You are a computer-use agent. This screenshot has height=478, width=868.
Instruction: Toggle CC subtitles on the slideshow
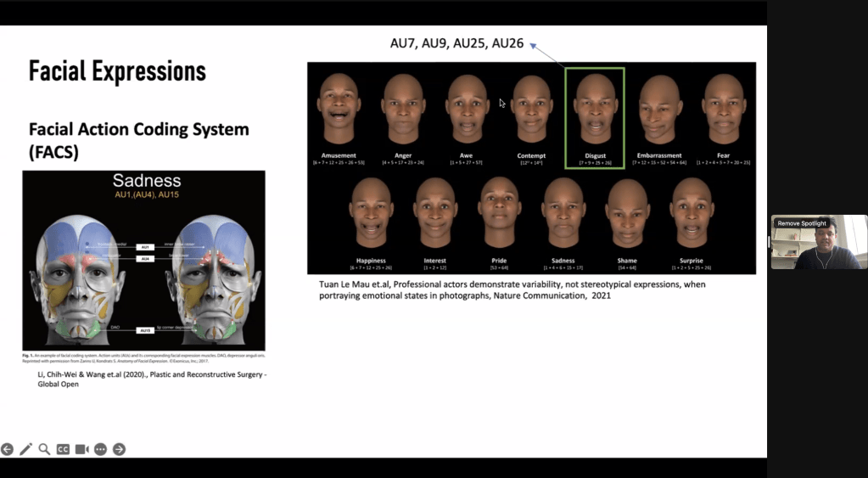63,449
